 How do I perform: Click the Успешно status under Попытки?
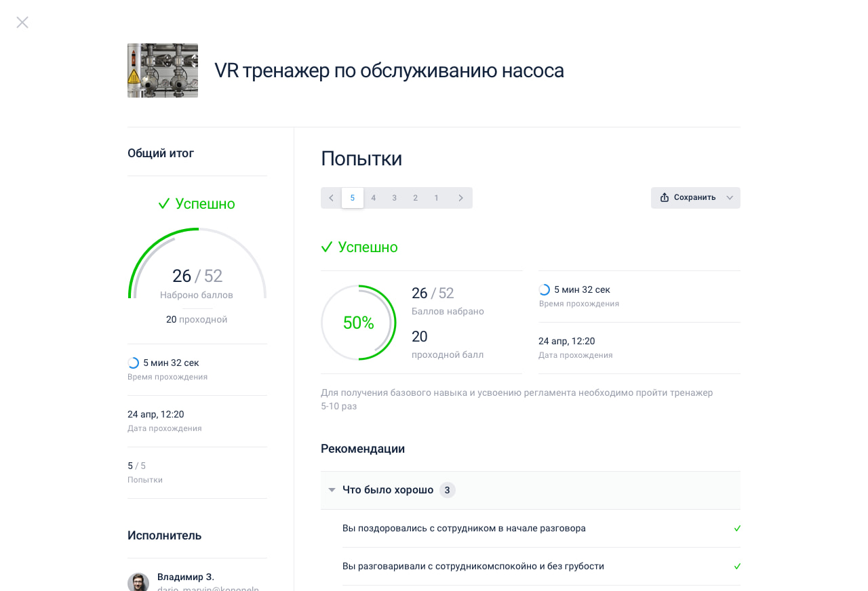(359, 247)
